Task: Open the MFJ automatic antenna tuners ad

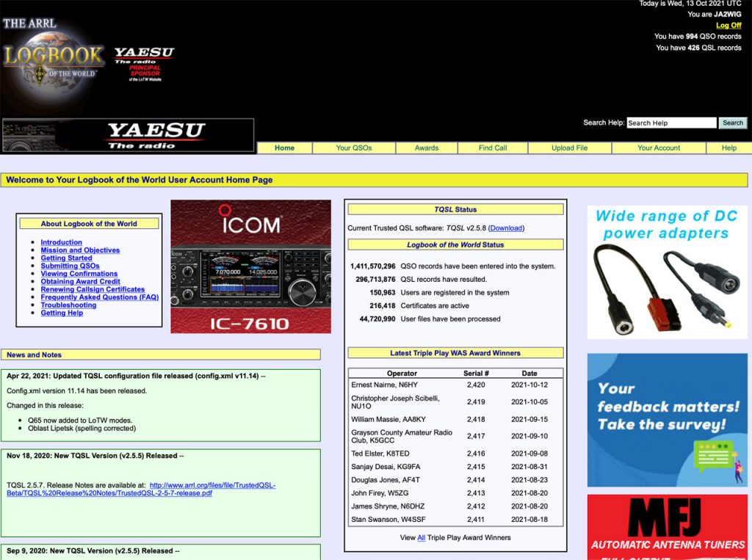Action: coord(667,527)
